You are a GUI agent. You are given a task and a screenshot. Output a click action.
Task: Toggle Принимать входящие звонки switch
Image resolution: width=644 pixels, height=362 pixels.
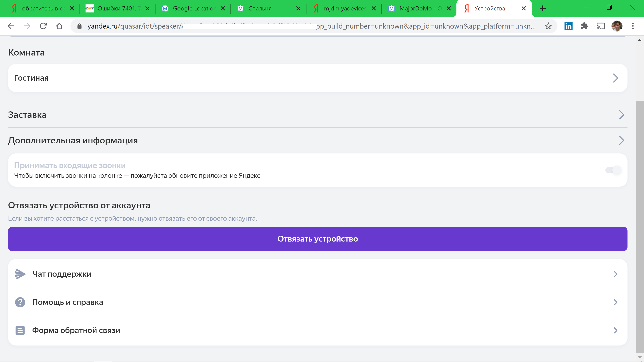(x=613, y=170)
